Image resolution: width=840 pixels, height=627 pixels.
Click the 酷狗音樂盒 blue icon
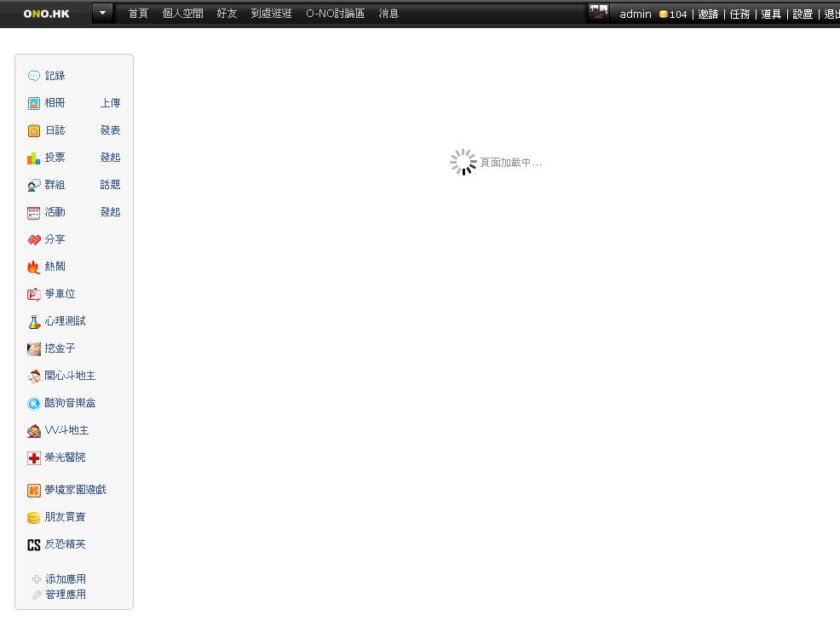point(34,404)
